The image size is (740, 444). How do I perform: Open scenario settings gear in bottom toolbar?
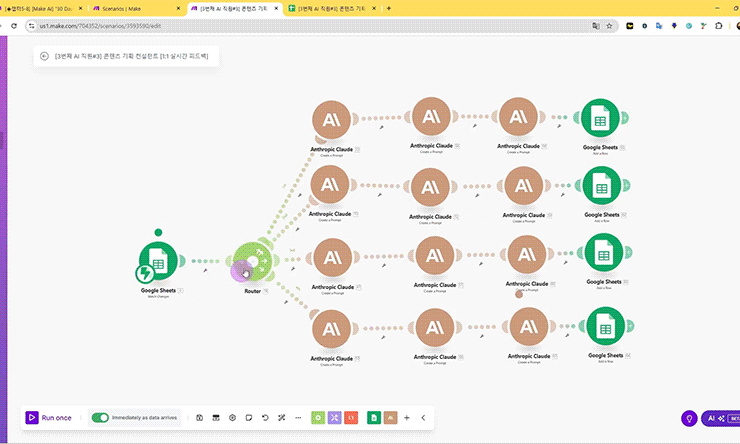232,418
